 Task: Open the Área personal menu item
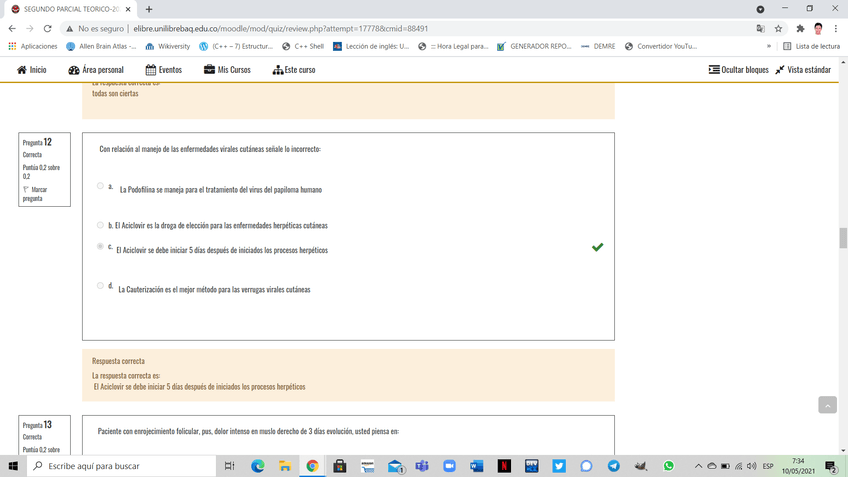click(96, 70)
